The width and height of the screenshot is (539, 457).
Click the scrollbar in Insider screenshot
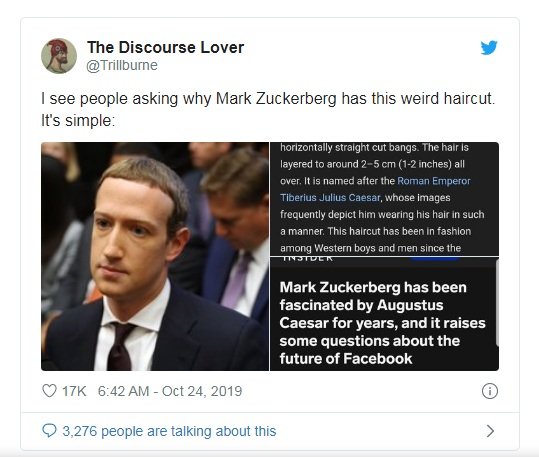pos(497,303)
